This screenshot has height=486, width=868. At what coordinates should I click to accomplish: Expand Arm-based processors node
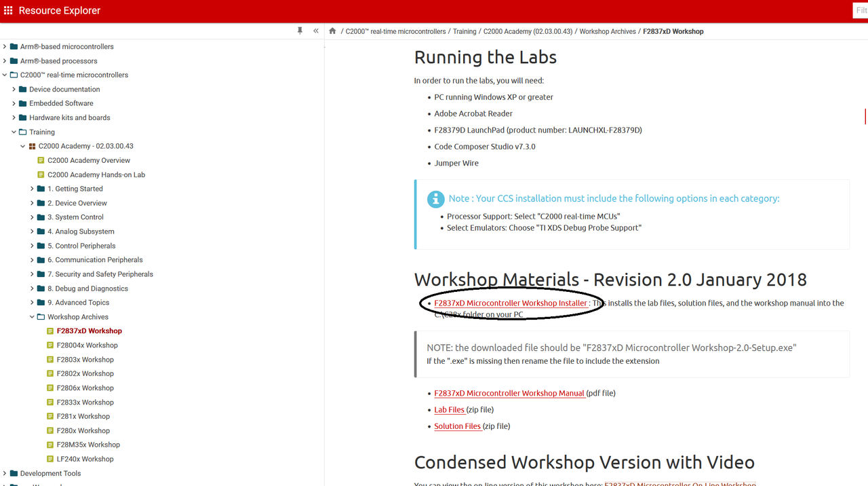5,61
